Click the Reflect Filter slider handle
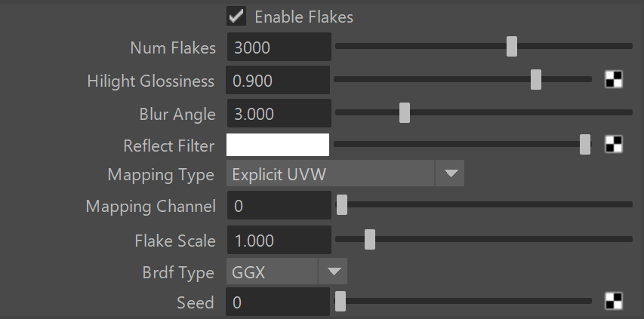The width and height of the screenshot is (644, 319). point(585,144)
